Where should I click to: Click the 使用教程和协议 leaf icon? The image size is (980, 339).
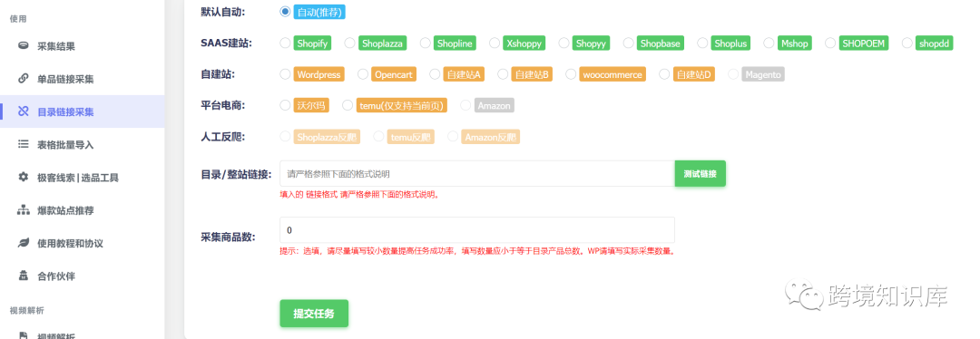click(23, 243)
